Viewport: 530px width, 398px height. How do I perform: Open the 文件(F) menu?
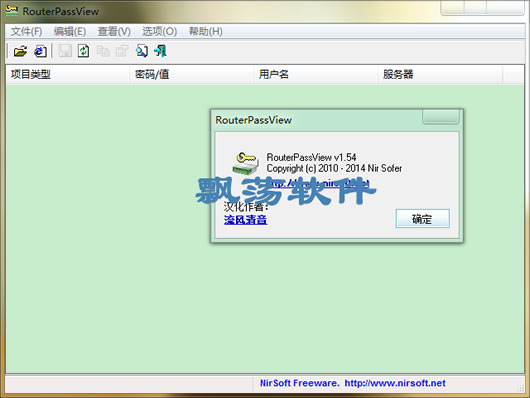(26, 31)
